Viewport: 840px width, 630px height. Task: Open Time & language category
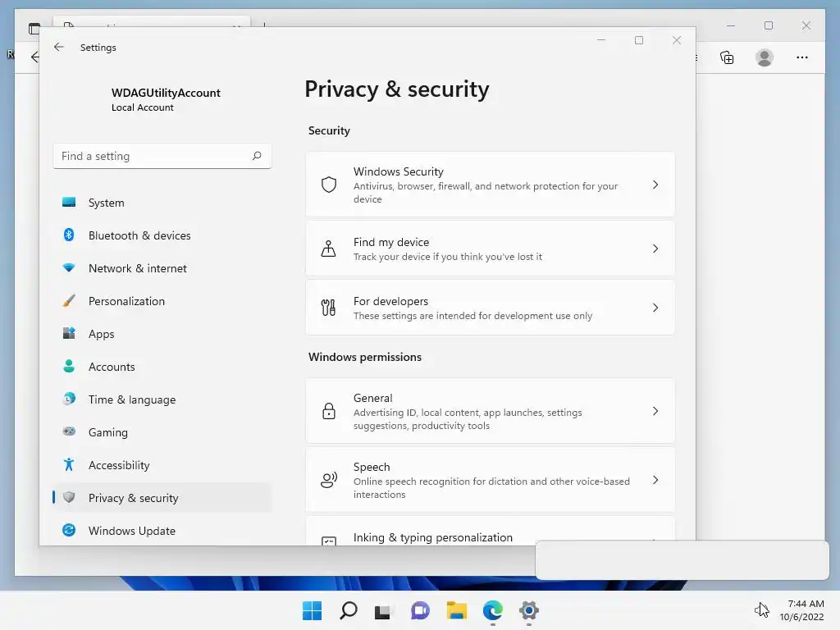pos(162,399)
